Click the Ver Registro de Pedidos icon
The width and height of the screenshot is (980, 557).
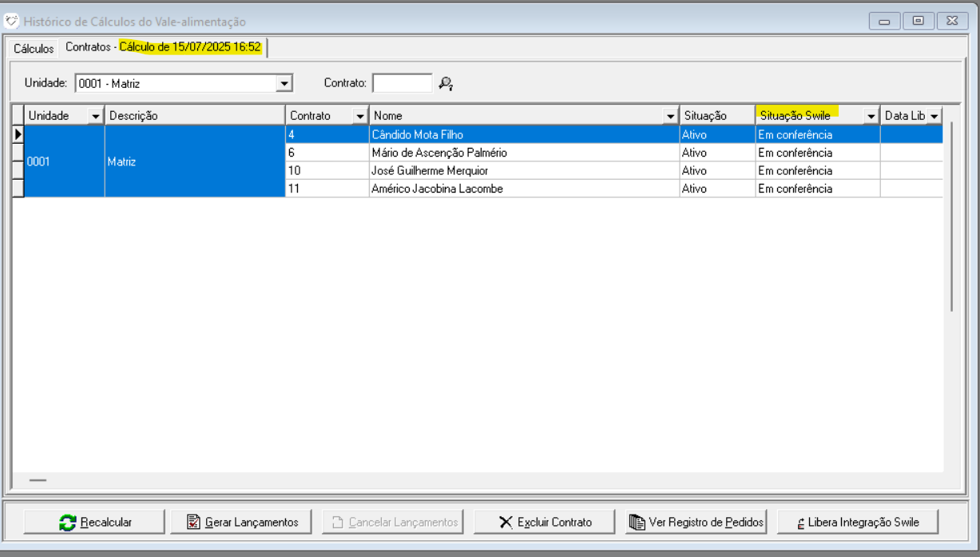click(637, 523)
